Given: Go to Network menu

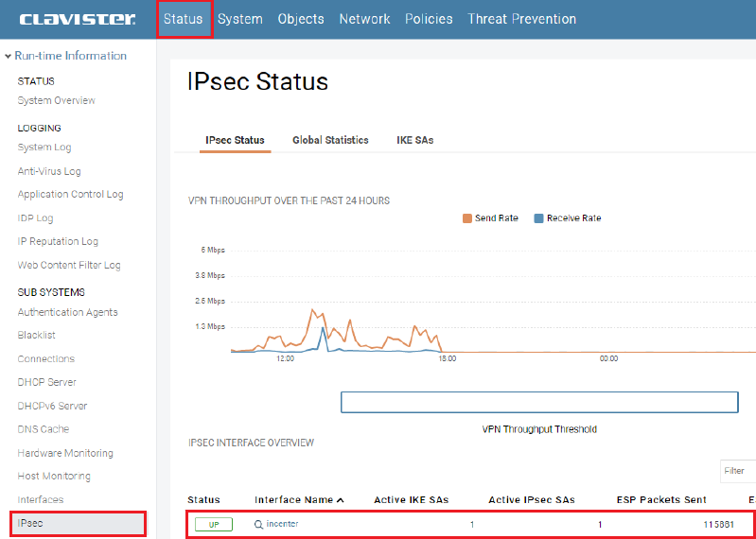Looking at the screenshot, I should point(364,19).
